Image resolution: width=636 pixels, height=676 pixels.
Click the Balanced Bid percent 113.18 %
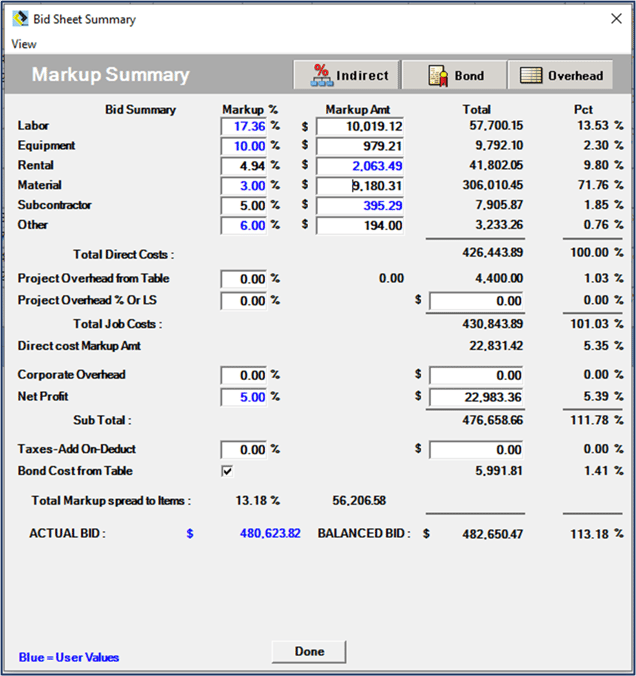[597, 534]
